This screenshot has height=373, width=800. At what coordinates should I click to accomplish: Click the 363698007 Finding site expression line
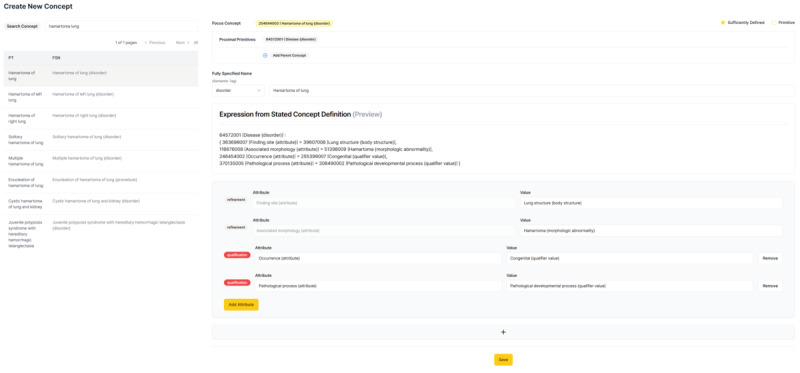[308, 142]
